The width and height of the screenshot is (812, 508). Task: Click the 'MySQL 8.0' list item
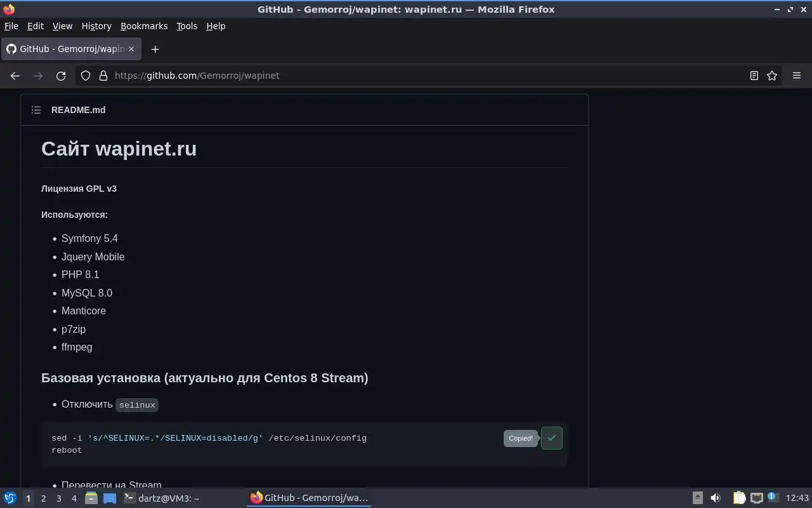(x=87, y=293)
